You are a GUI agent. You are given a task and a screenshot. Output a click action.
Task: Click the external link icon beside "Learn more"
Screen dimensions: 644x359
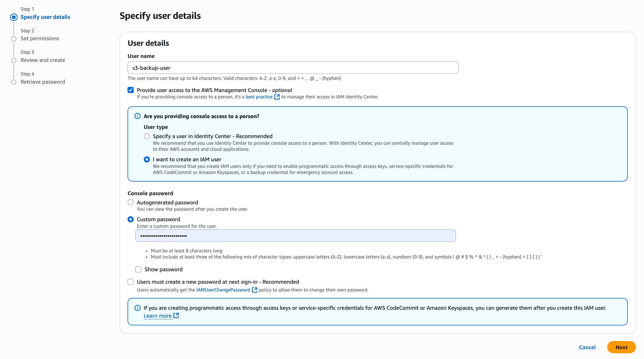click(176, 316)
